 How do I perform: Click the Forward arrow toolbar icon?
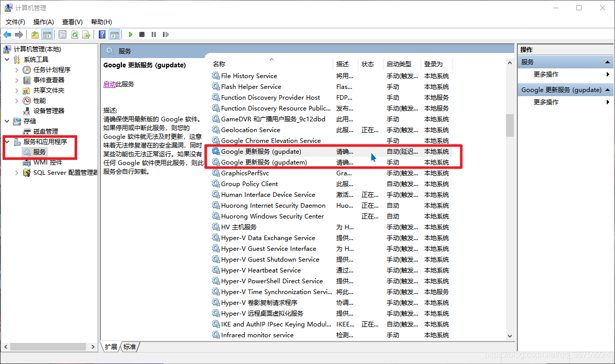[x=19, y=35]
